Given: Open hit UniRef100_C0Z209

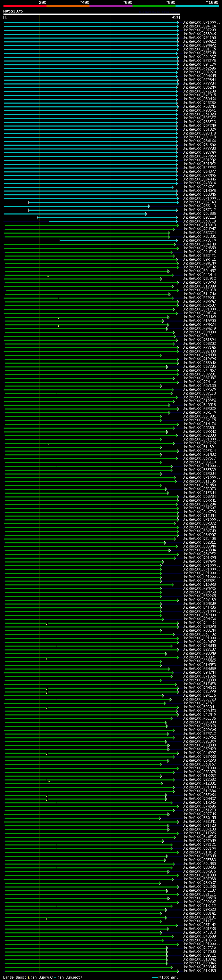Looking at the screenshot, I should point(199,30).
